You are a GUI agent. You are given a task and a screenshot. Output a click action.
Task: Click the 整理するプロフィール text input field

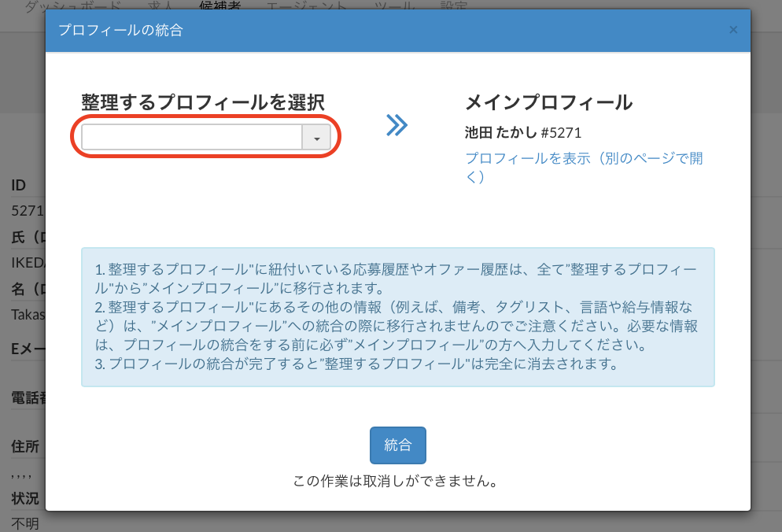tap(192, 138)
